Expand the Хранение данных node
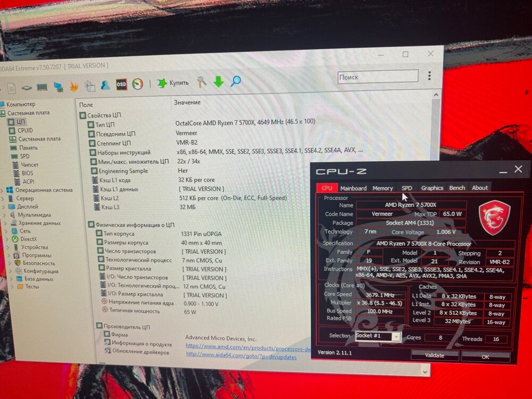Image resolution: width=532 pixels, height=399 pixels. tap(6, 223)
